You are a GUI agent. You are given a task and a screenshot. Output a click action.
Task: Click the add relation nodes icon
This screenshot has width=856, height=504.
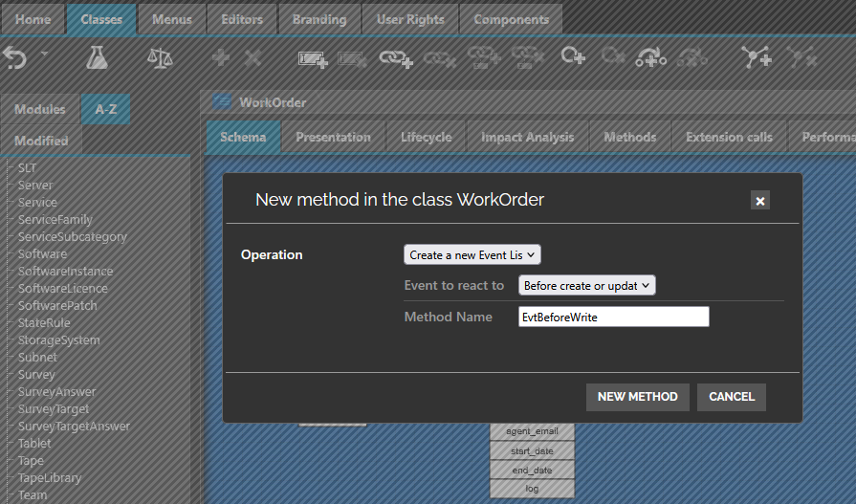(x=757, y=58)
